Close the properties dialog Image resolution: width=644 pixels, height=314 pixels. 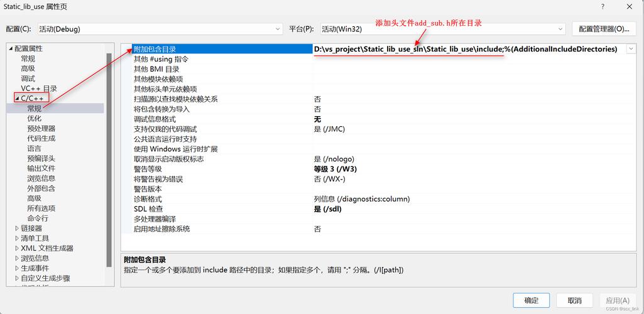pyautogui.click(x=630, y=6)
